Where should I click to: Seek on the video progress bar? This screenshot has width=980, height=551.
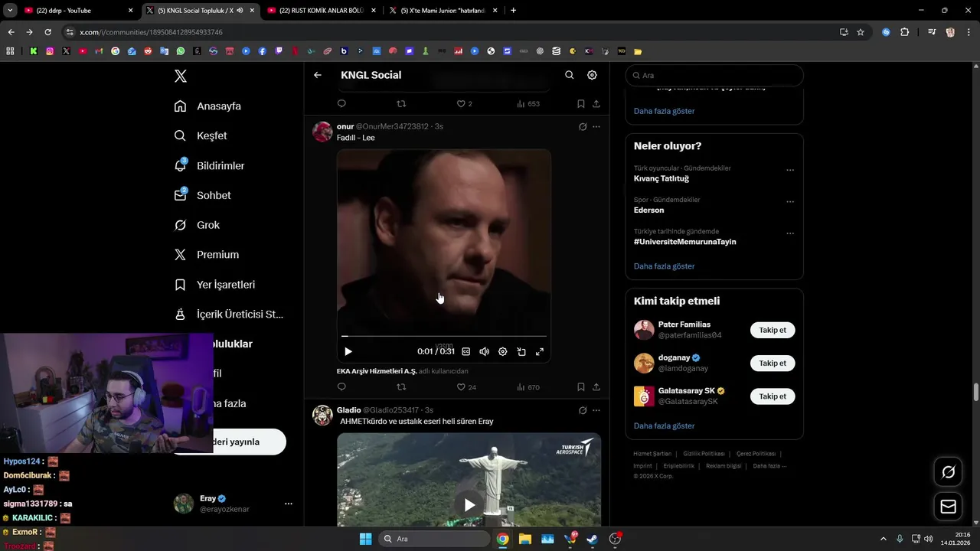[x=444, y=336]
